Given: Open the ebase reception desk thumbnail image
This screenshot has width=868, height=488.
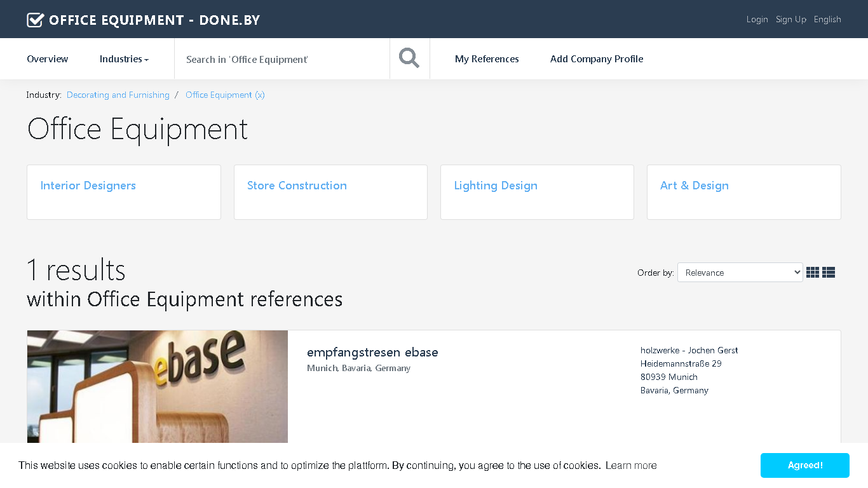Looking at the screenshot, I should 158,386.
